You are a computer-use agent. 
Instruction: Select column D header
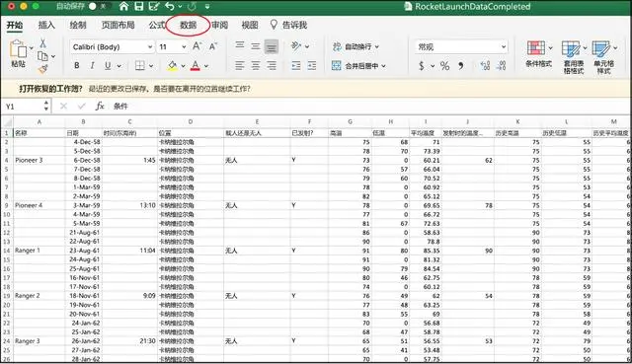(x=191, y=121)
